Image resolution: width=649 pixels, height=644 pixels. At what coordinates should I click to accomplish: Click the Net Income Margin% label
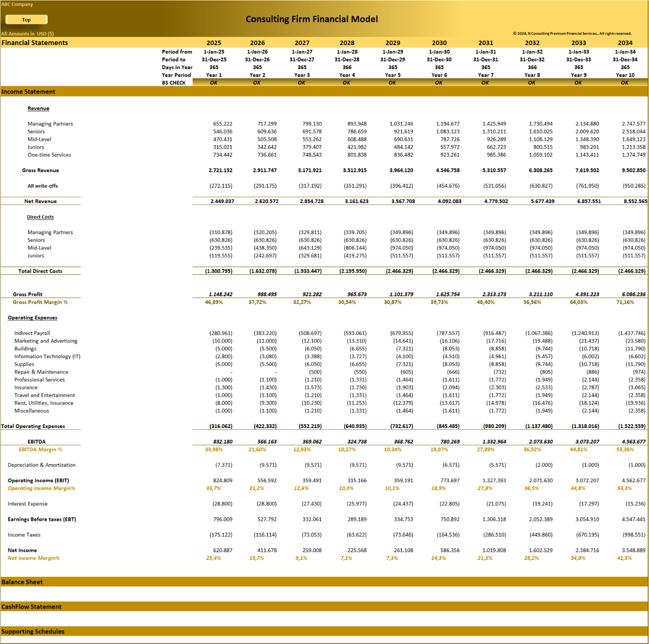pyautogui.click(x=34, y=558)
